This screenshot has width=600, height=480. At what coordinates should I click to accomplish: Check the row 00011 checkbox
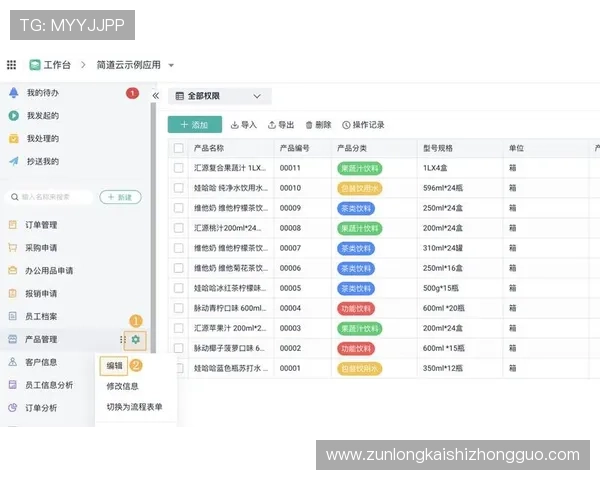[179, 168]
